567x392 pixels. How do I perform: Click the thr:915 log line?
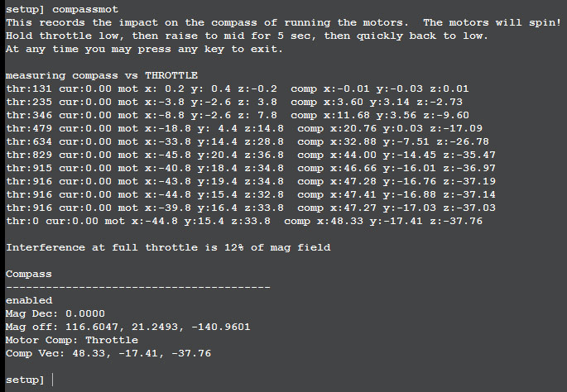pyautogui.click(x=251, y=168)
